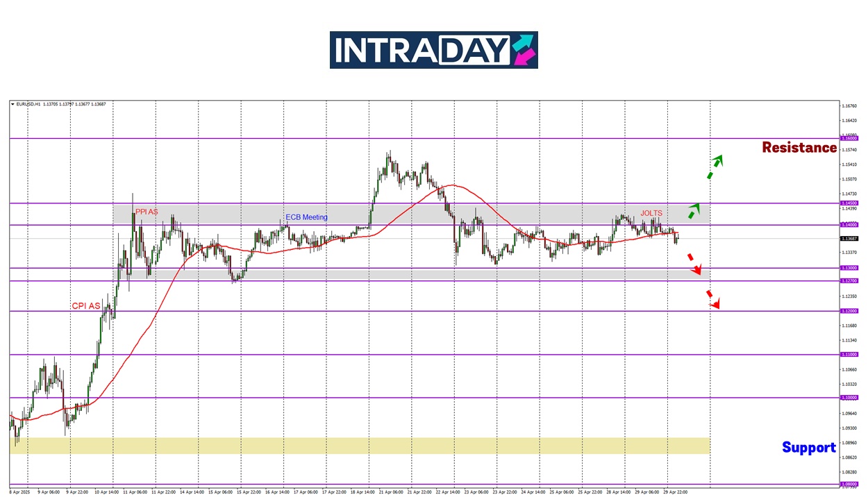Click the INTRADAY logo arrows icon
The image size is (868, 497).
coord(524,50)
